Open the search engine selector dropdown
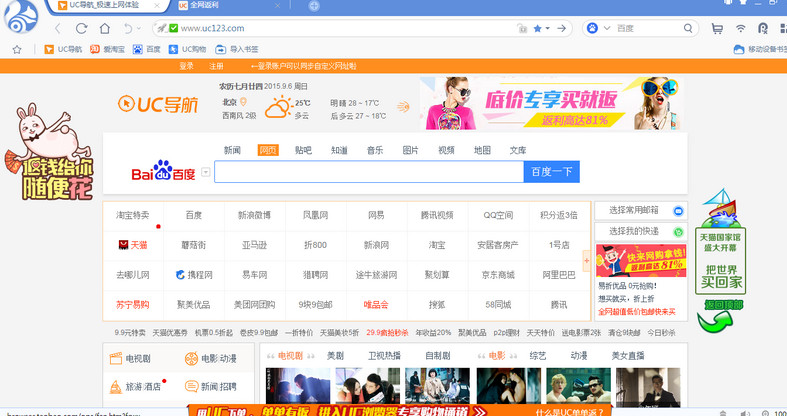The image size is (787, 416). pos(598,29)
